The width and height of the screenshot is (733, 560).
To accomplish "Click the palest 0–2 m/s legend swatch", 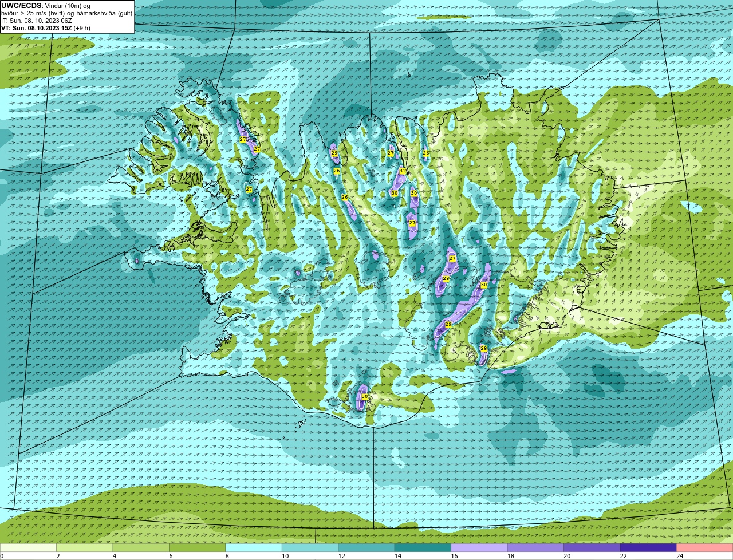I will (29, 547).
